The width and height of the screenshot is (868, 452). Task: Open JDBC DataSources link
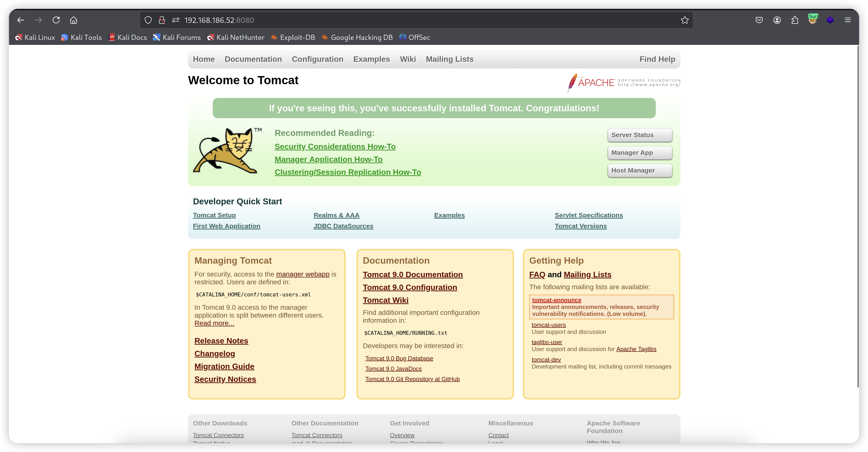tap(343, 226)
